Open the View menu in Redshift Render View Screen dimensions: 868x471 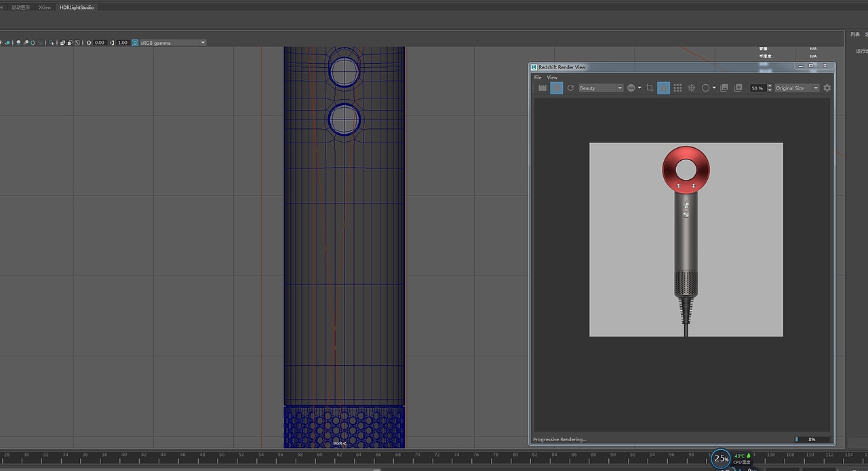(x=552, y=77)
